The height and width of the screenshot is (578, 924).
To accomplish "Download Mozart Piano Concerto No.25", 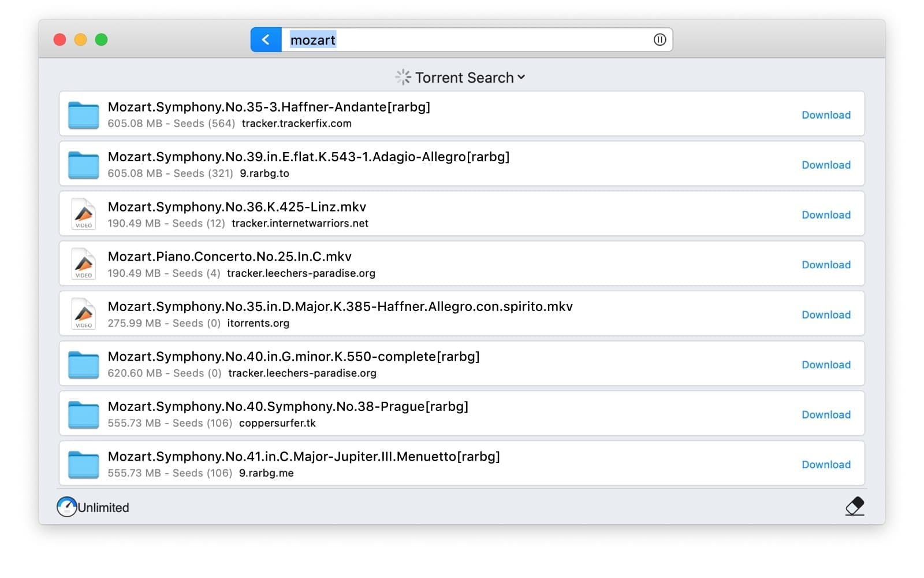I will coord(826,264).
